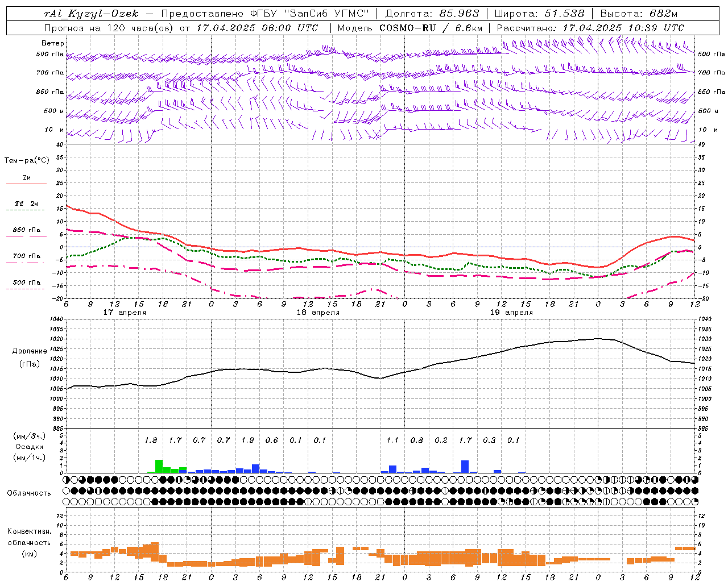
Task: Click the Давление panel label
Action: [x=30, y=351]
